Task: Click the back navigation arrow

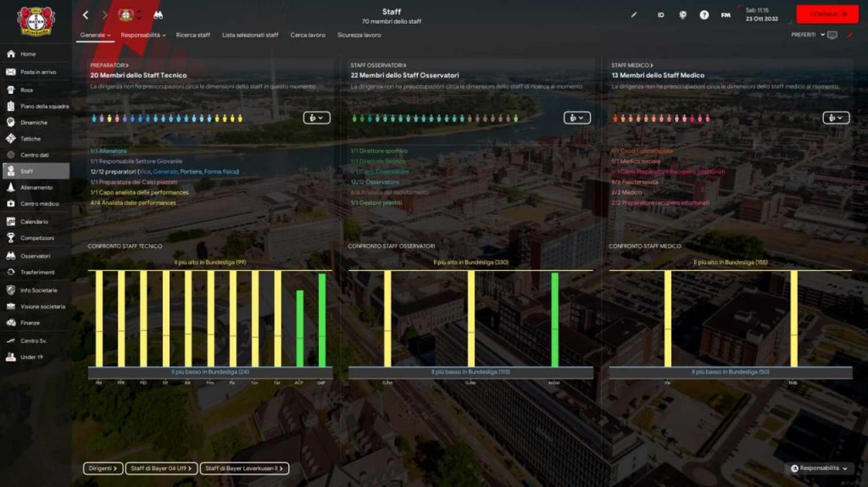Action: tap(86, 14)
